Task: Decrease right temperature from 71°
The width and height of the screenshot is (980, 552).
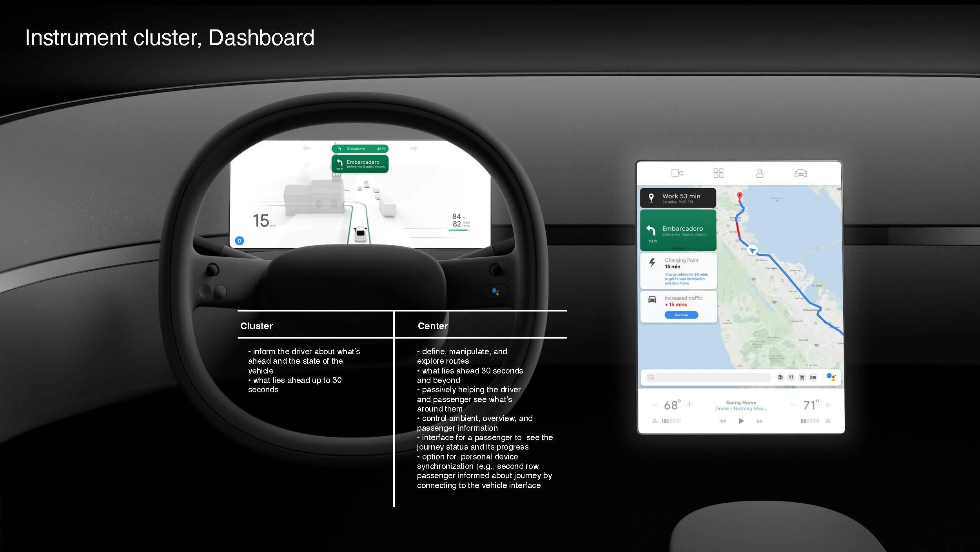Action: click(x=793, y=405)
